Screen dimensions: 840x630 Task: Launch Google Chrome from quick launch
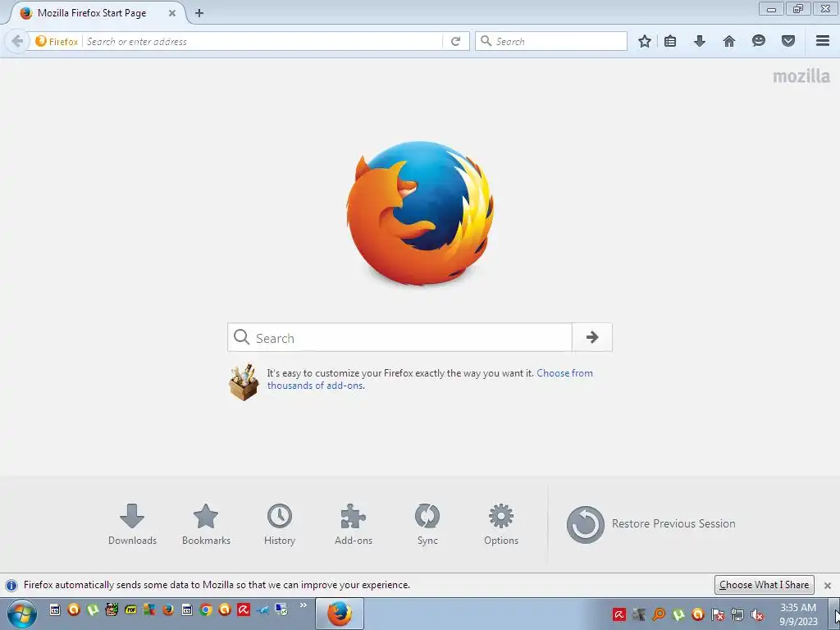tap(206, 609)
